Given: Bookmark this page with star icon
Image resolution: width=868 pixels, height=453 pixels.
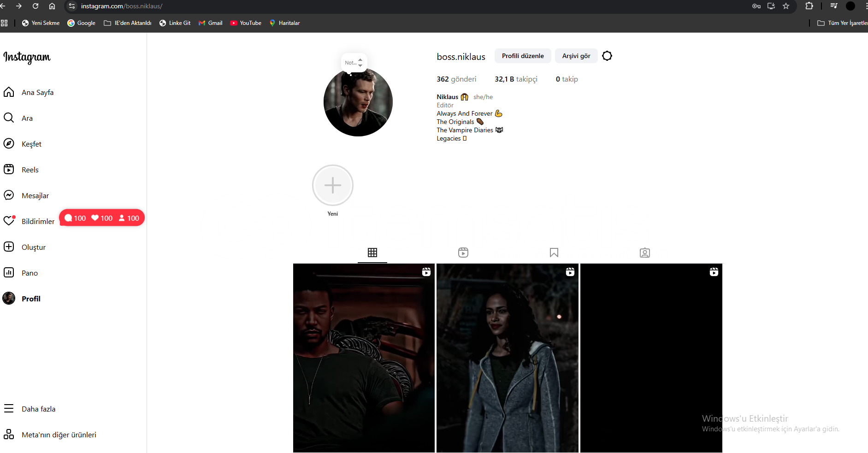Looking at the screenshot, I should pos(786,6).
